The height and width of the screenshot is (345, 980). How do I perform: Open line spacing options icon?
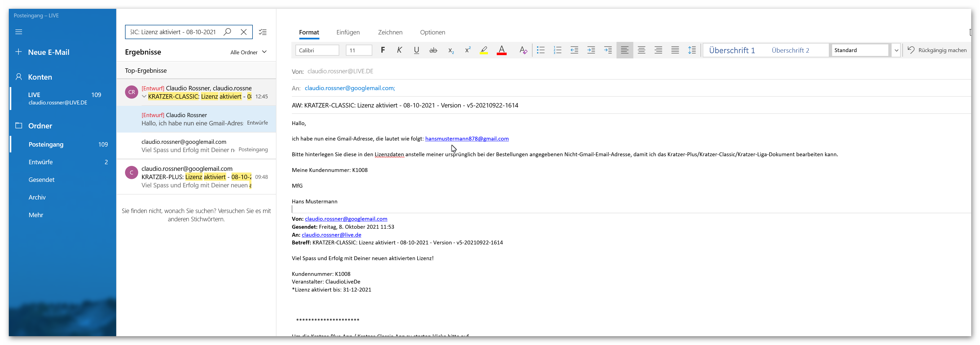click(692, 50)
